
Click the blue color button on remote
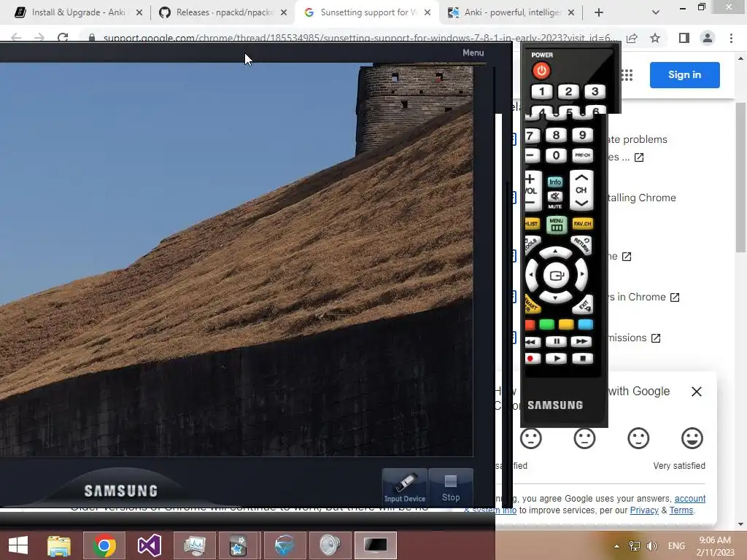pyautogui.click(x=586, y=324)
